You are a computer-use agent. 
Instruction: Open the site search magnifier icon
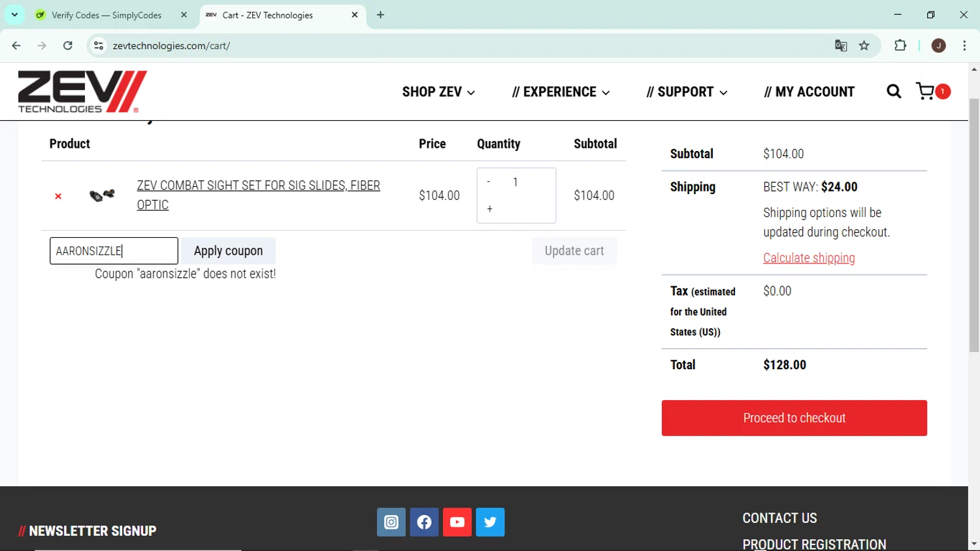coord(894,92)
